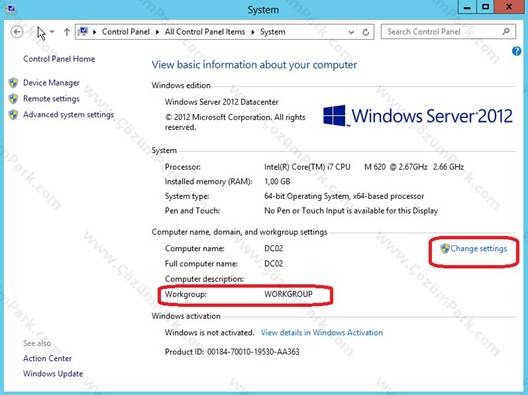528x395 pixels.
Task: Click the shield icon next to Change settings
Action: [x=445, y=249]
